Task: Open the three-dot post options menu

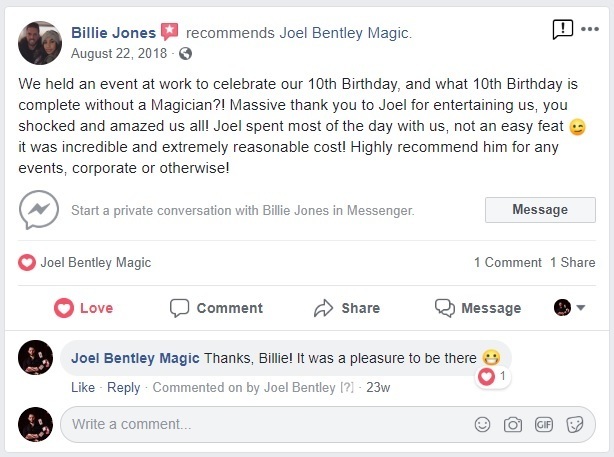Action: 591,30
